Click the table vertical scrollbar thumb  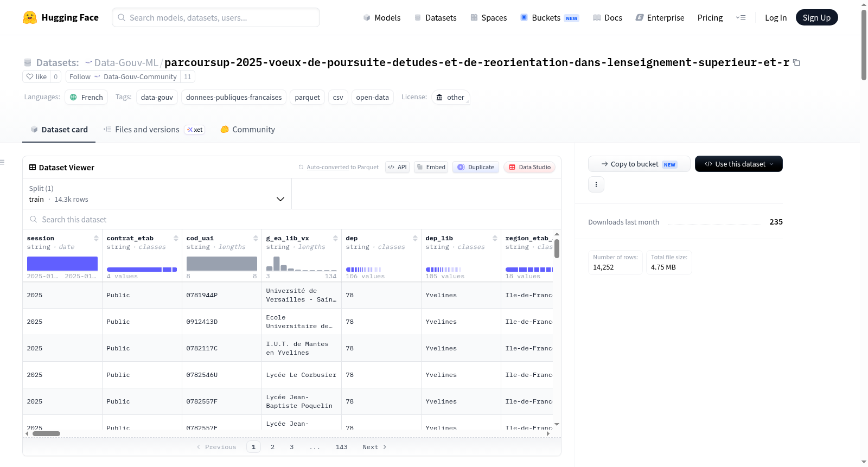pos(557,248)
